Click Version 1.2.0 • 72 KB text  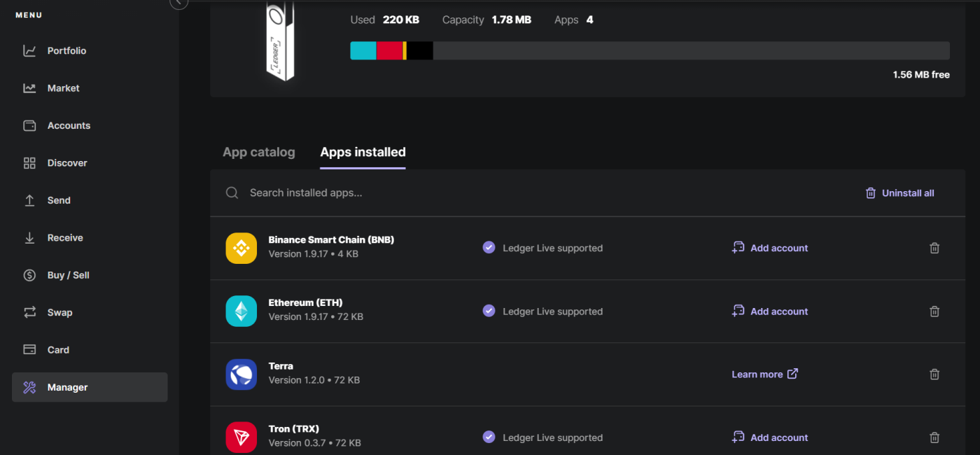314,380
